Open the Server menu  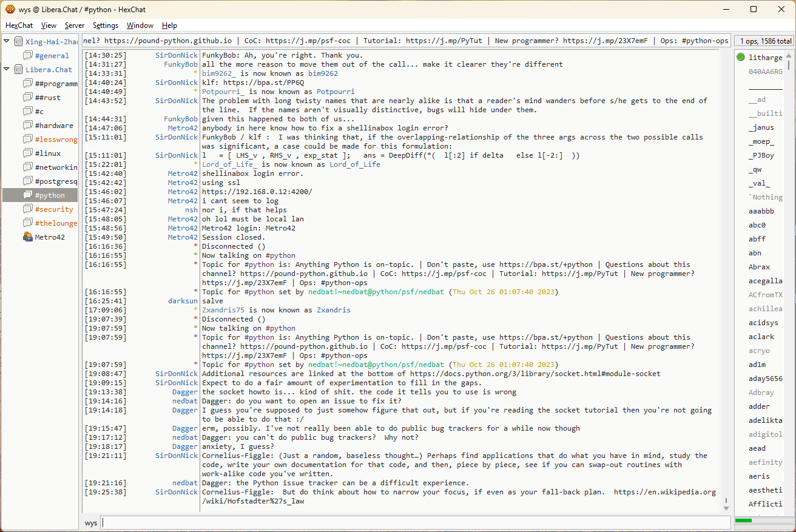tap(75, 25)
